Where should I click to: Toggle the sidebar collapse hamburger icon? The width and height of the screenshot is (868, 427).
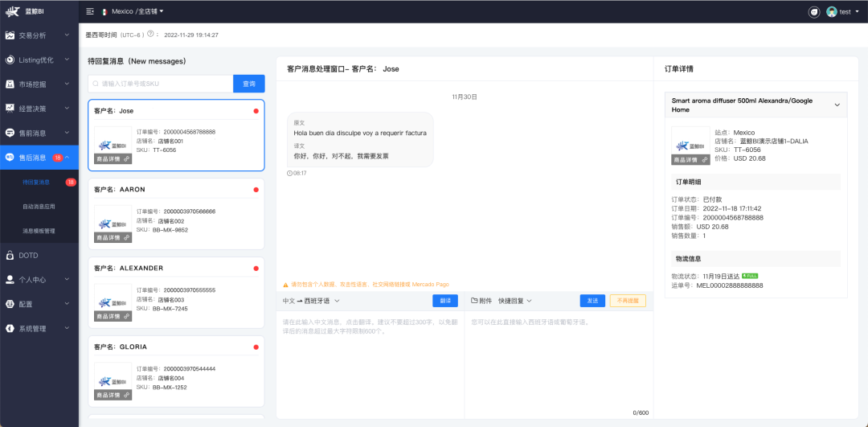[x=90, y=11]
